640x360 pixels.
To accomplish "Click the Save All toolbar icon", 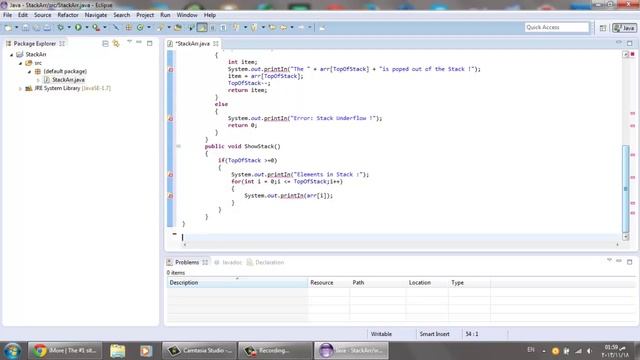I will pos(36,27).
